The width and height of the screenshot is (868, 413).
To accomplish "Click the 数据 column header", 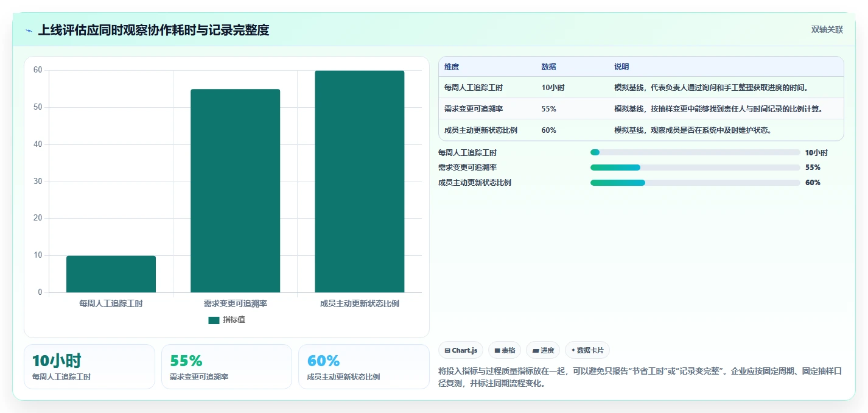I will point(548,67).
